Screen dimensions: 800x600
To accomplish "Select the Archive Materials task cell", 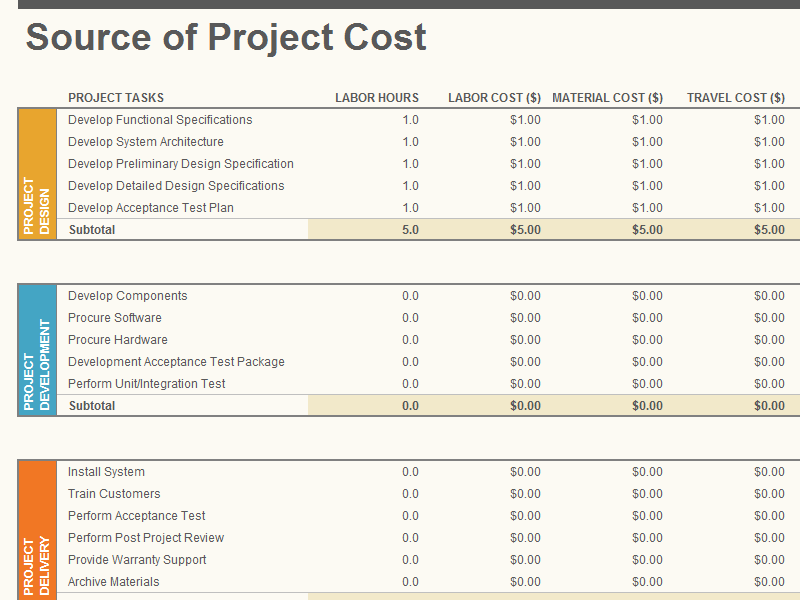I will 114,582.
